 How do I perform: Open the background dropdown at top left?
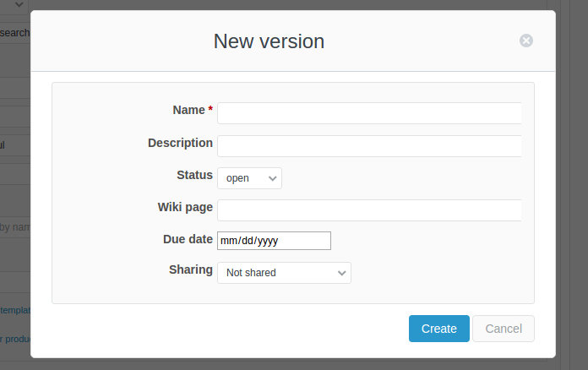click(x=15, y=5)
